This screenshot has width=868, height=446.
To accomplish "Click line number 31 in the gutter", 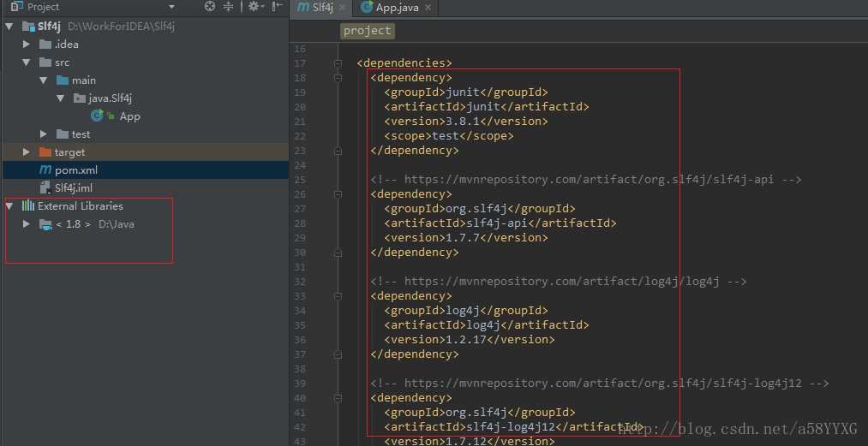I will click(x=300, y=267).
